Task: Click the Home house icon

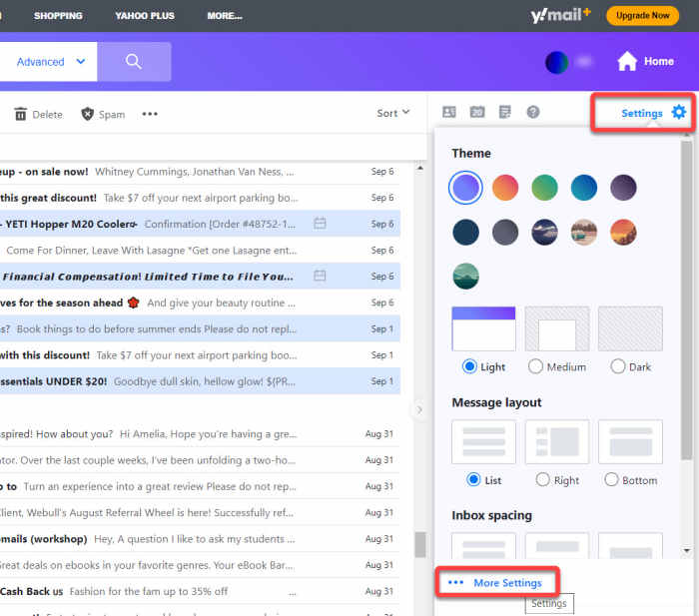Action: [x=627, y=61]
